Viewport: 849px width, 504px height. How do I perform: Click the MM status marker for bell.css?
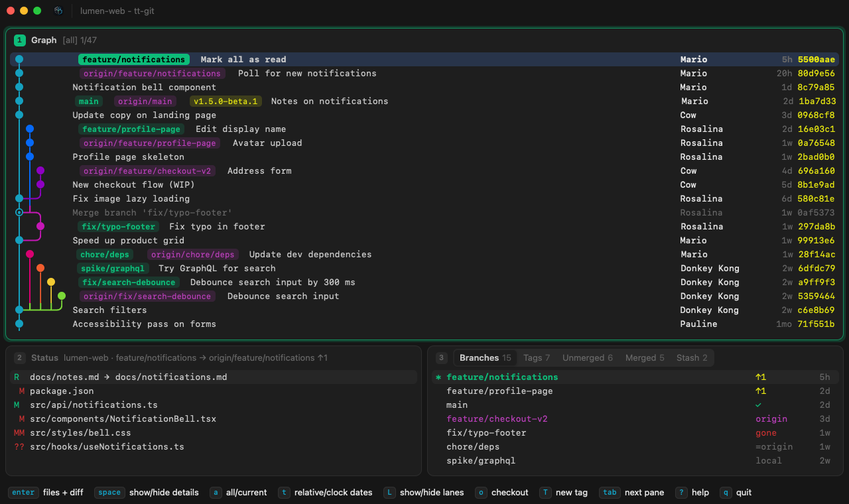point(19,432)
